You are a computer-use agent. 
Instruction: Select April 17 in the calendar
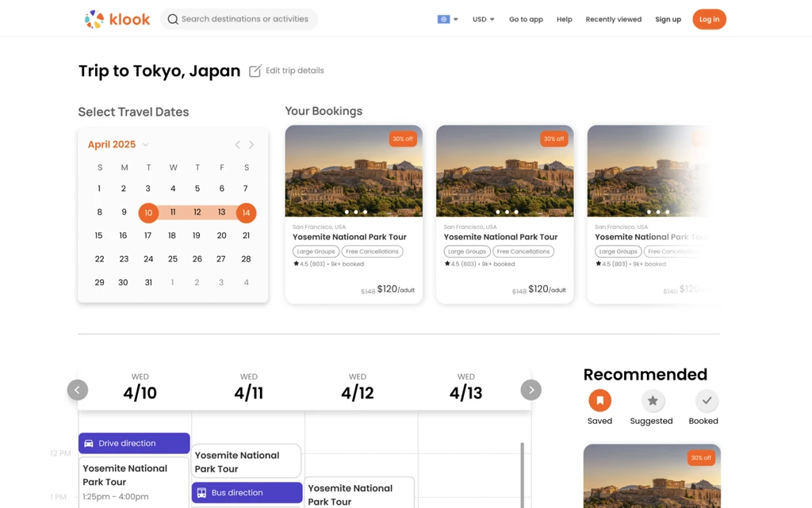(x=148, y=235)
